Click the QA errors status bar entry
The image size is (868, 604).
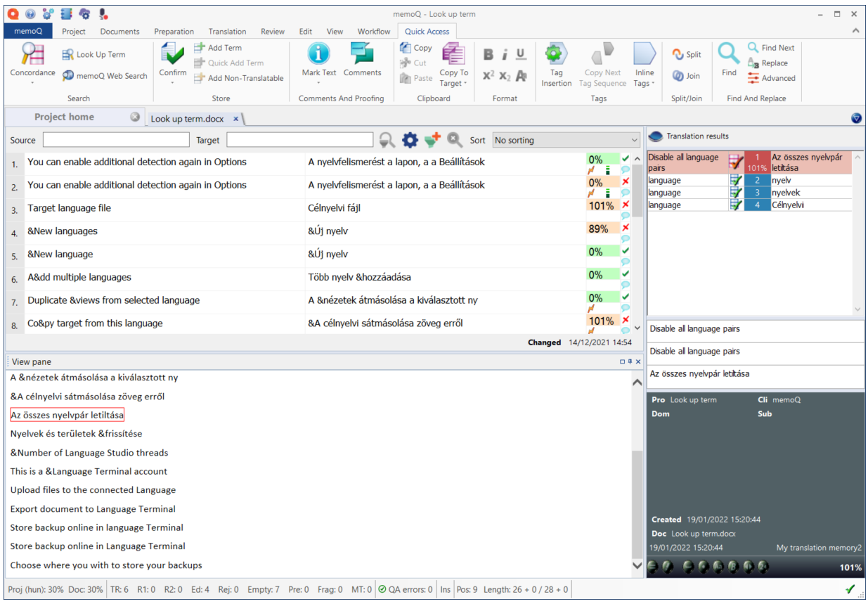405,589
